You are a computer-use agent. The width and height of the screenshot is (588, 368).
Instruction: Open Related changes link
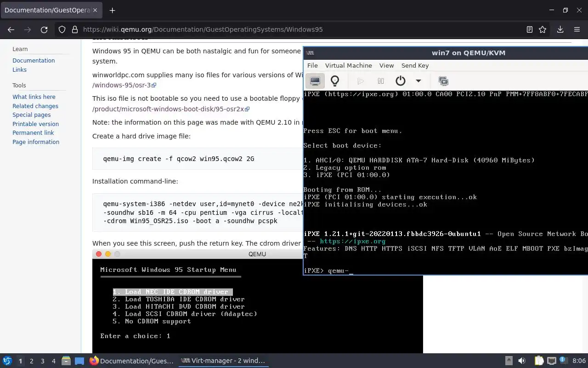coord(35,106)
